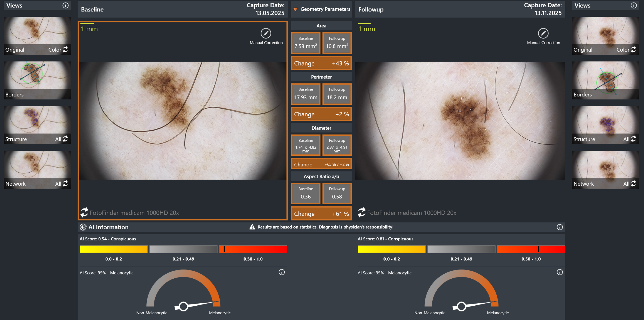
Task: Click info icon beside baseline Melanocytic score
Action: point(281,272)
